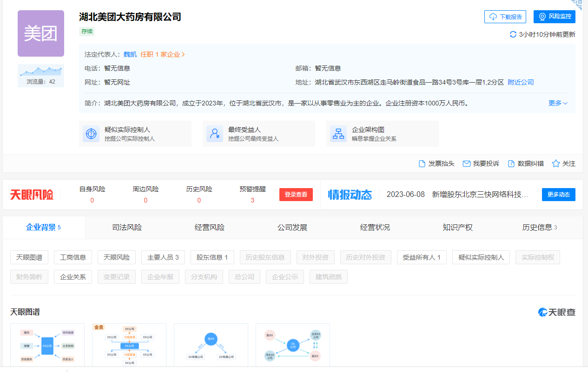Click the 发票抬头 invoice icon

click(x=422, y=164)
